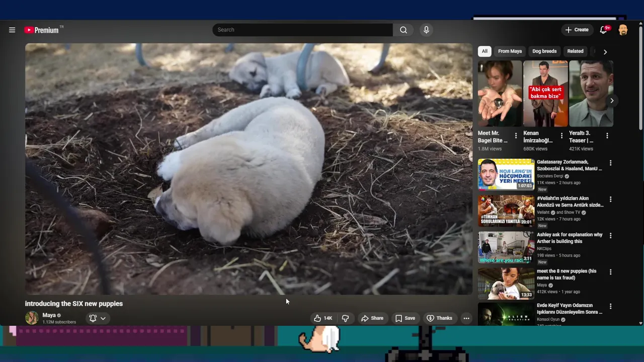Viewport: 644px width, 362px height.
Task: Open options for Evde Keyif Yayın Odamızın video
Action: click(610, 306)
